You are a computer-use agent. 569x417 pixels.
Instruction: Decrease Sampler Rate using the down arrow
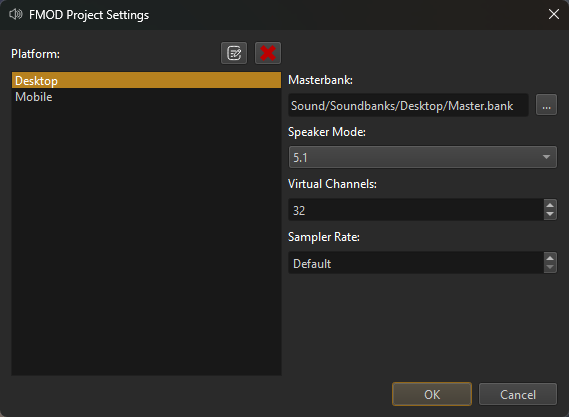click(550, 267)
